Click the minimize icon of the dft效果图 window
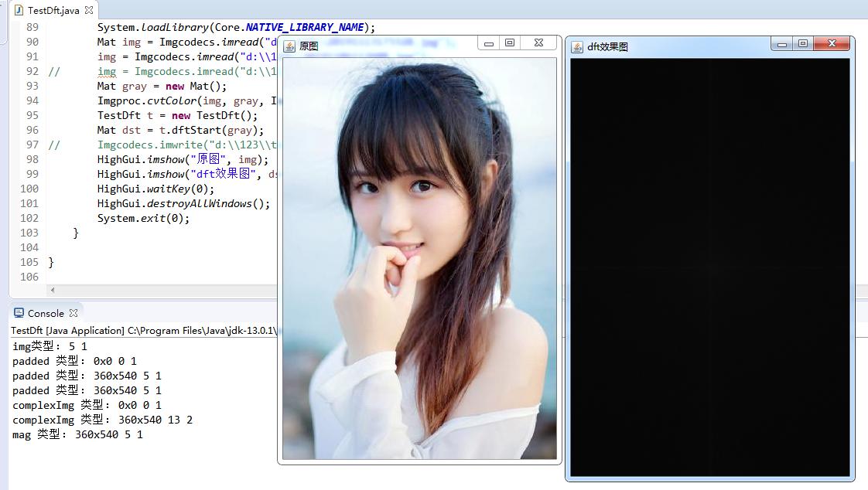 tap(782, 45)
